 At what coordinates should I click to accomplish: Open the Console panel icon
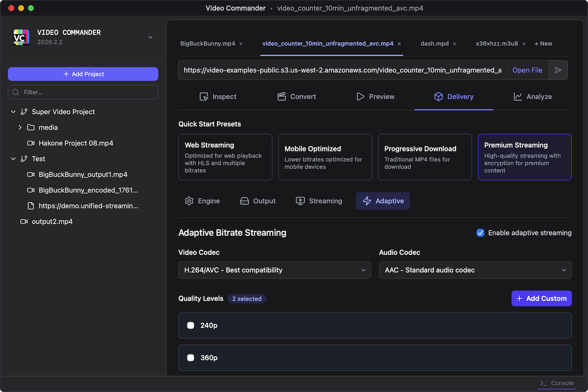tap(543, 383)
